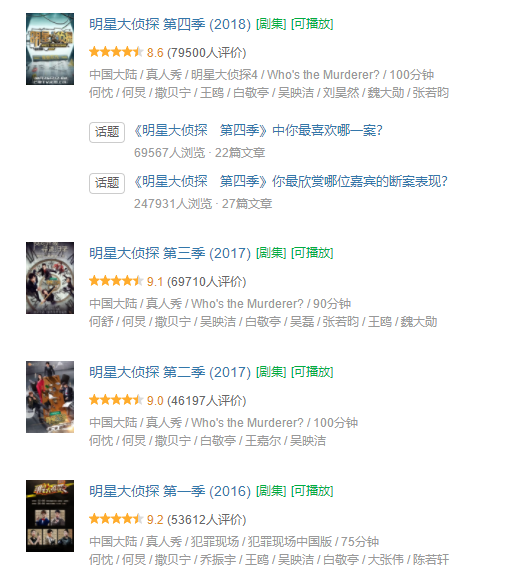The height and width of the screenshot is (579, 525).
Task: Click the 话题 badge beside 最喜欢哪一案
Action: click(x=107, y=132)
